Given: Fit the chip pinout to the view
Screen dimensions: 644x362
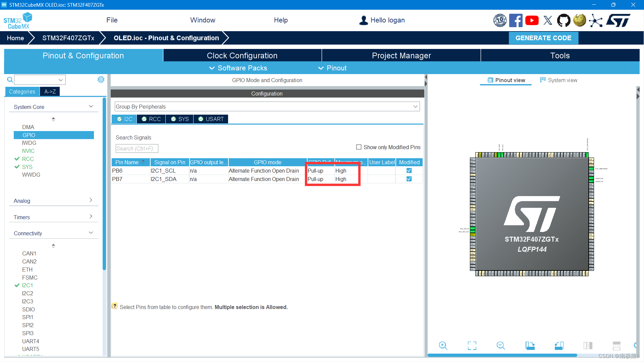Looking at the screenshot, I should (x=472, y=346).
